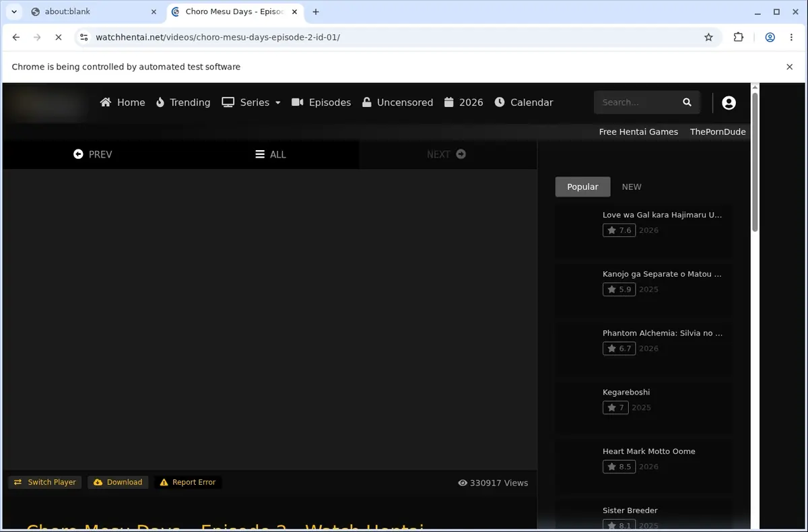
Task: Open the Heart Mark Motto Oome entry
Action: [648, 451]
